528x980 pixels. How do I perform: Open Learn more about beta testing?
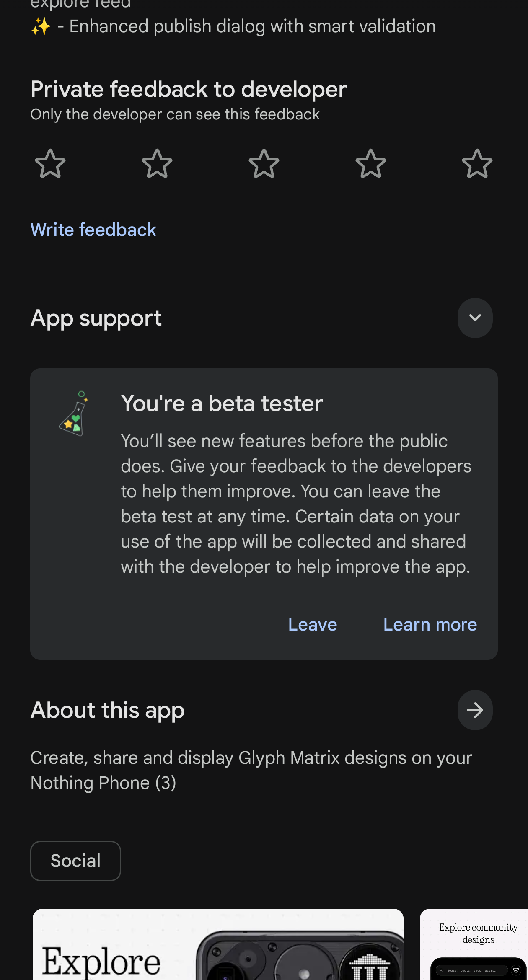point(430,625)
